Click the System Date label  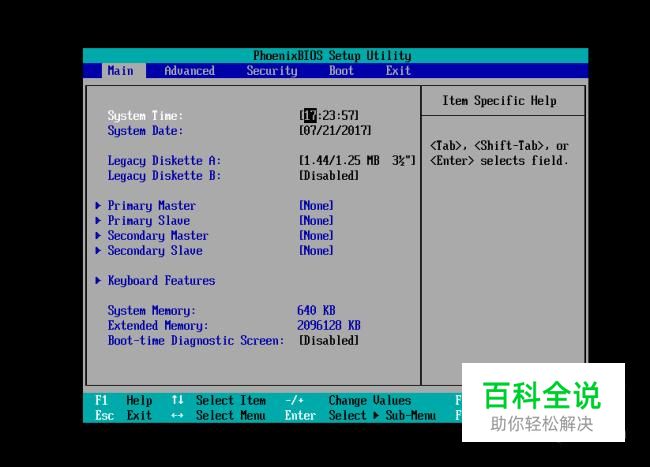(x=145, y=131)
